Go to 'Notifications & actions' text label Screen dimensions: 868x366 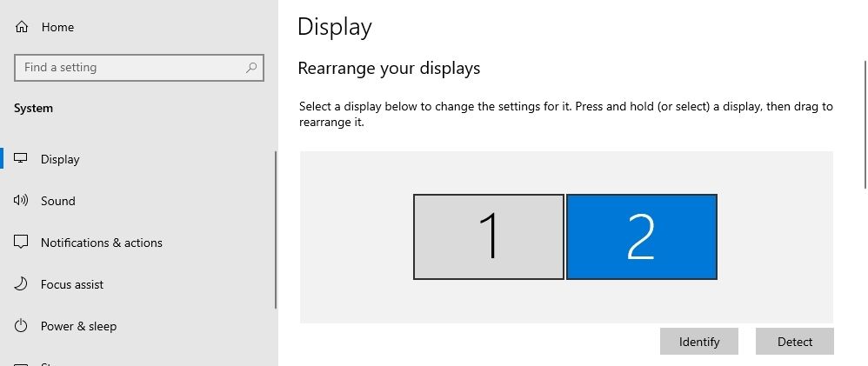(102, 243)
